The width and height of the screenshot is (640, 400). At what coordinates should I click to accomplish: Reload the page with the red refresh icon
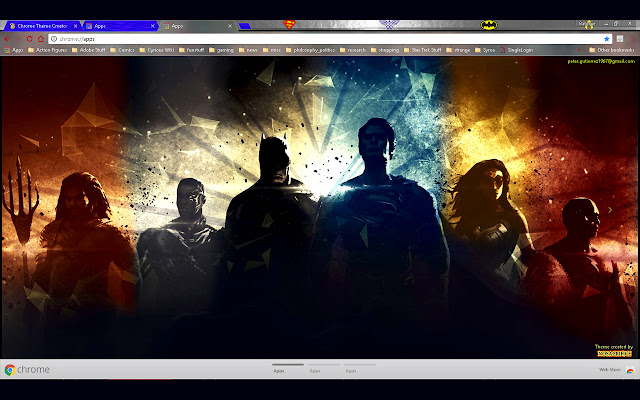(x=29, y=39)
